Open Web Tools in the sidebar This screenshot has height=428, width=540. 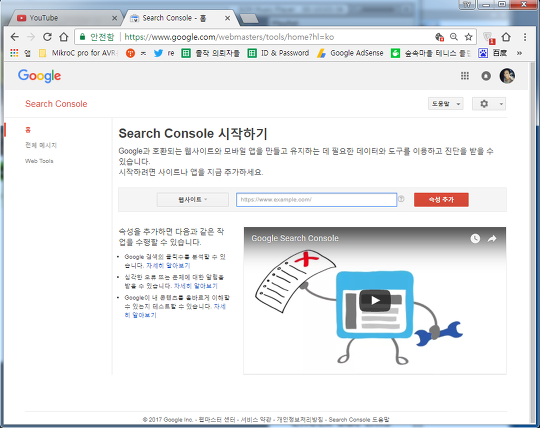coord(39,161)
